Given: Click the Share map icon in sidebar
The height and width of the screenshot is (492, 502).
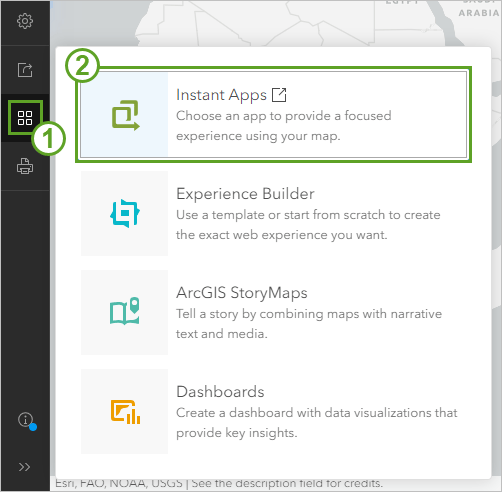Looking at the screenshot, I should [x=25, y=70].
